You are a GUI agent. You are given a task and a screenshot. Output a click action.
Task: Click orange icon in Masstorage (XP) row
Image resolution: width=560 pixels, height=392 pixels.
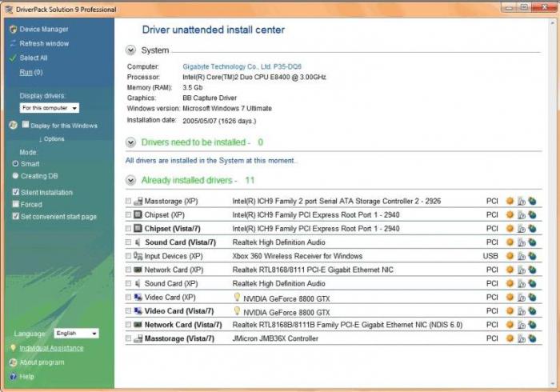pos(510,201)
